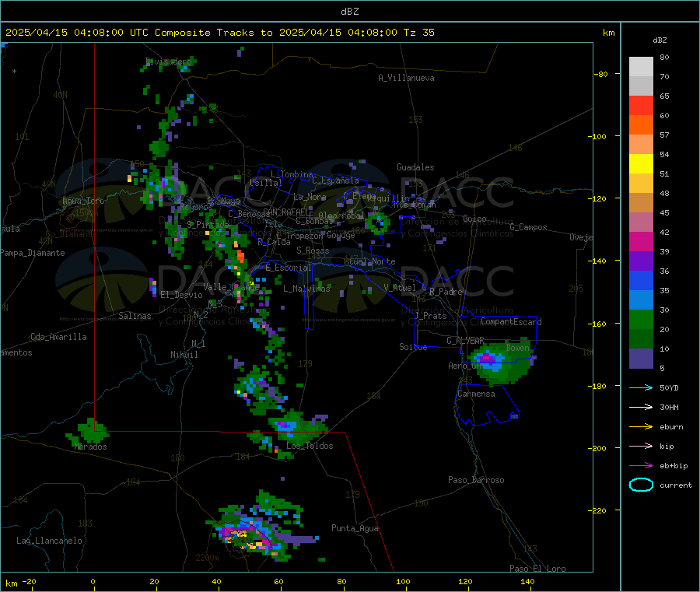The image size is (700, 592).
Task: Select the red 65 dBZ legend swatch
Action: pos(641,106)
